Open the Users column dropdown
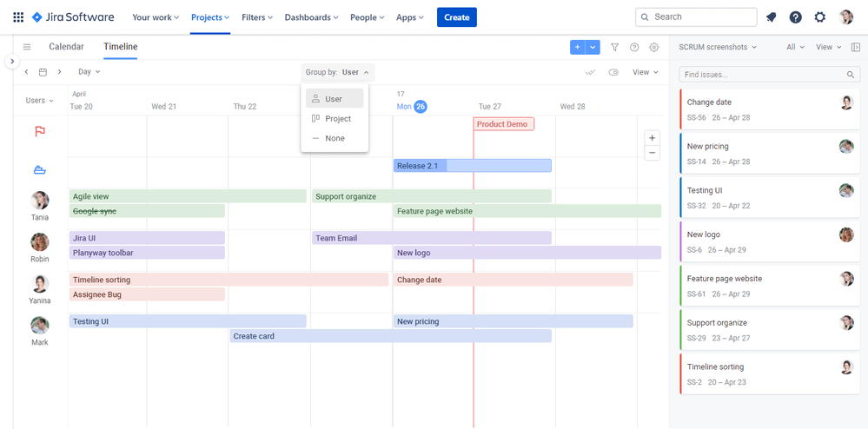This screenshot has height=429, width=868. point(39,101)
